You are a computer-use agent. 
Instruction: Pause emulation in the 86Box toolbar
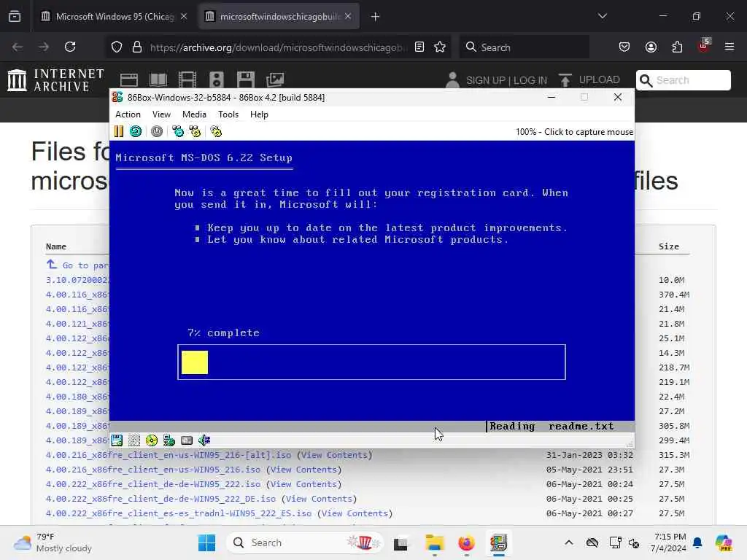click(119, 131)
